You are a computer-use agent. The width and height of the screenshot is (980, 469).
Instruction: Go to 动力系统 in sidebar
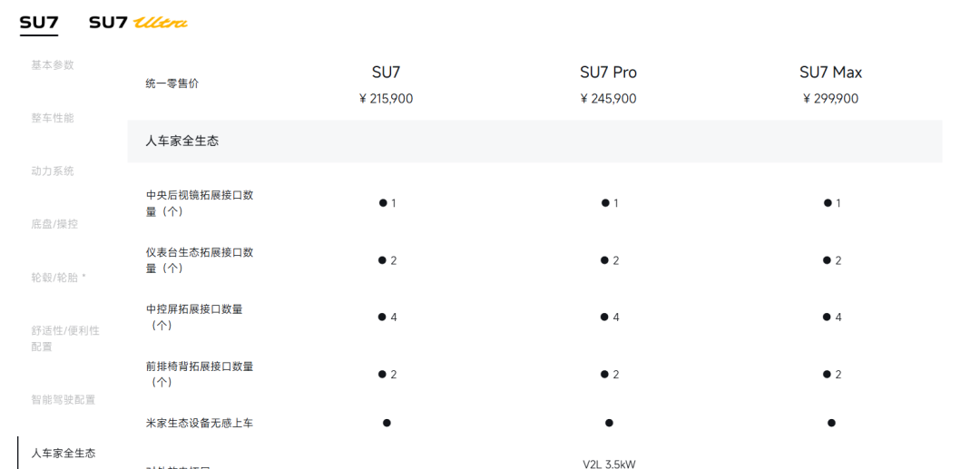(53, 171)
